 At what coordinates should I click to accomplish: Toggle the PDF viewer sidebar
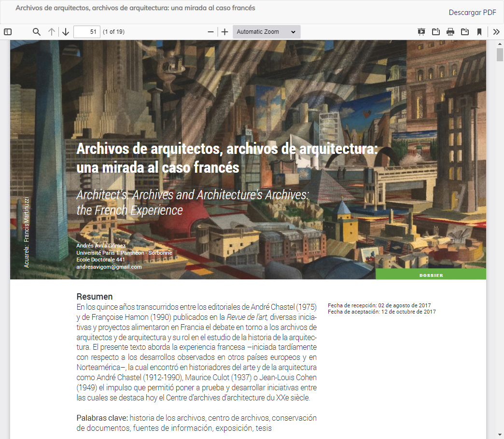[8, 32]
